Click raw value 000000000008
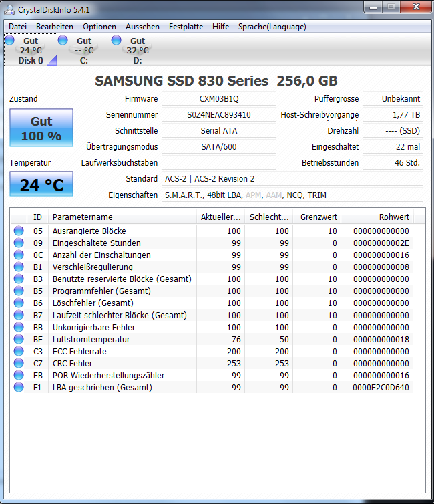 tap(381, 267)
